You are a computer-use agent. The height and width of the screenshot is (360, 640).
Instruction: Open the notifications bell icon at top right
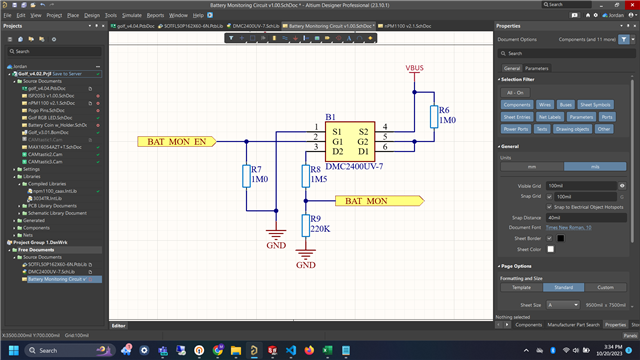(588, 15)
